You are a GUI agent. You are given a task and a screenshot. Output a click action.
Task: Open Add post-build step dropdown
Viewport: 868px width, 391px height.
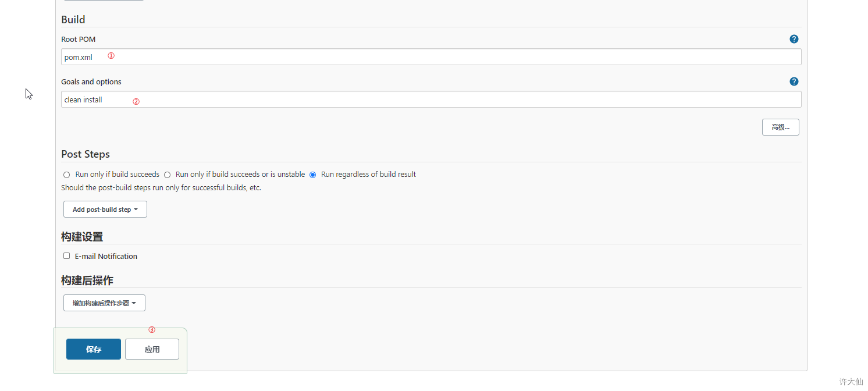coord(102,209)
